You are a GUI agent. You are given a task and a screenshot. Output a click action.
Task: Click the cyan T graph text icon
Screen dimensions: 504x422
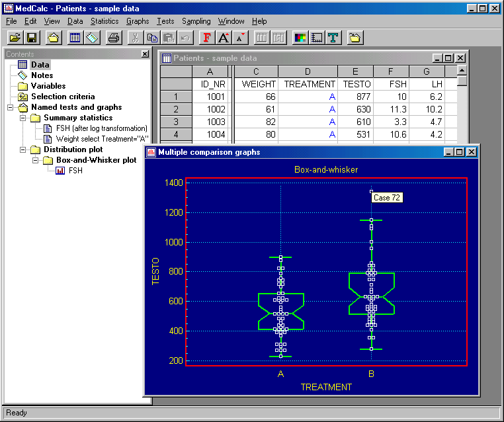pos(333,38)
